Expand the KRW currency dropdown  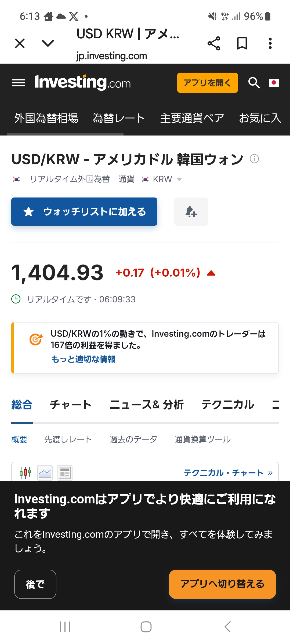(x=179, y=179)
